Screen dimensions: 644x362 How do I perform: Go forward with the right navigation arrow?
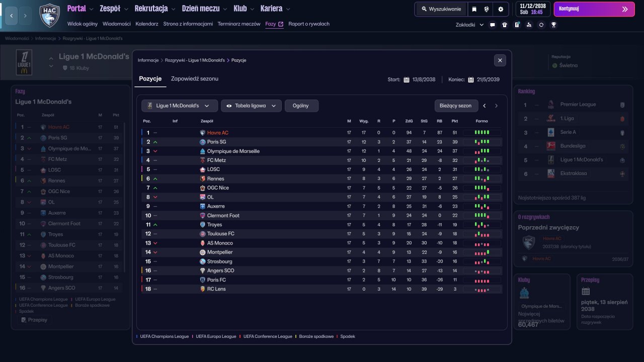pos(25,16)
